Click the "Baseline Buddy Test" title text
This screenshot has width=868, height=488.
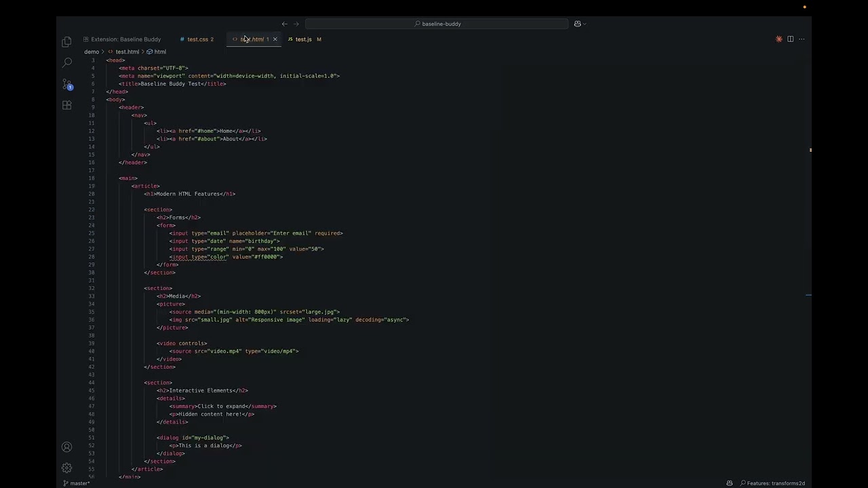click(x=171, y=84)
